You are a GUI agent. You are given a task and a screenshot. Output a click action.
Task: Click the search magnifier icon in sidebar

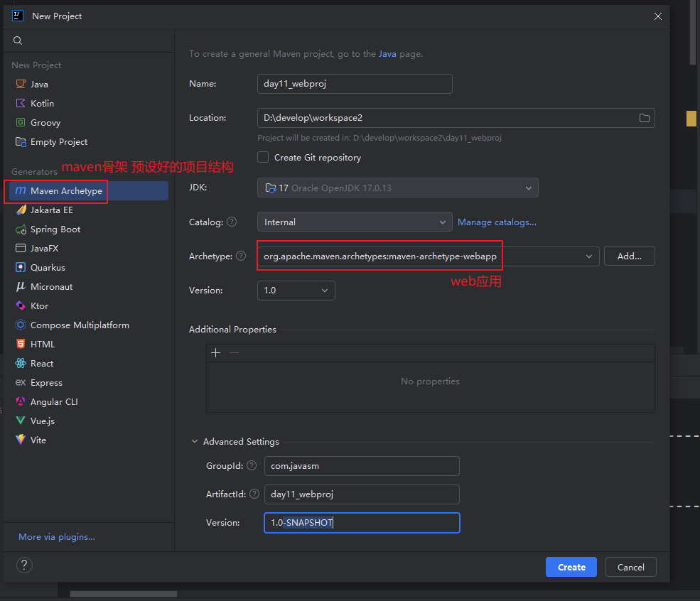(x=18, y=40)
